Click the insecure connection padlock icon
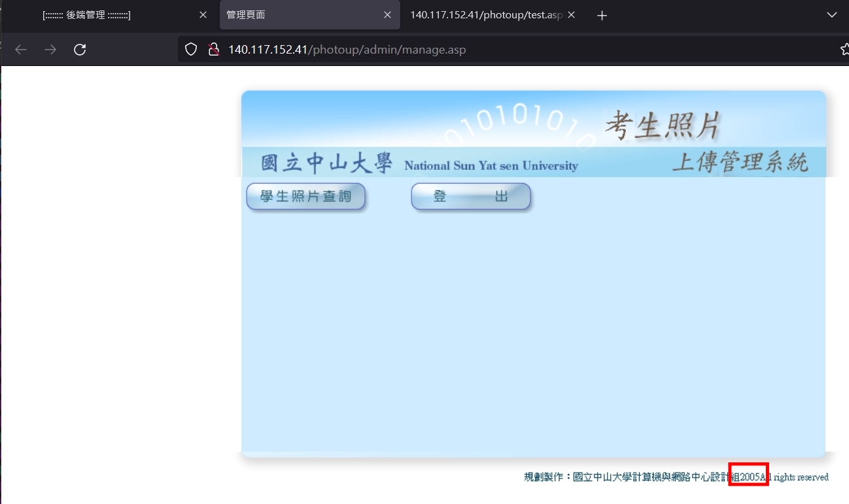This screenshot has width=849, height=504. [213, 50]
